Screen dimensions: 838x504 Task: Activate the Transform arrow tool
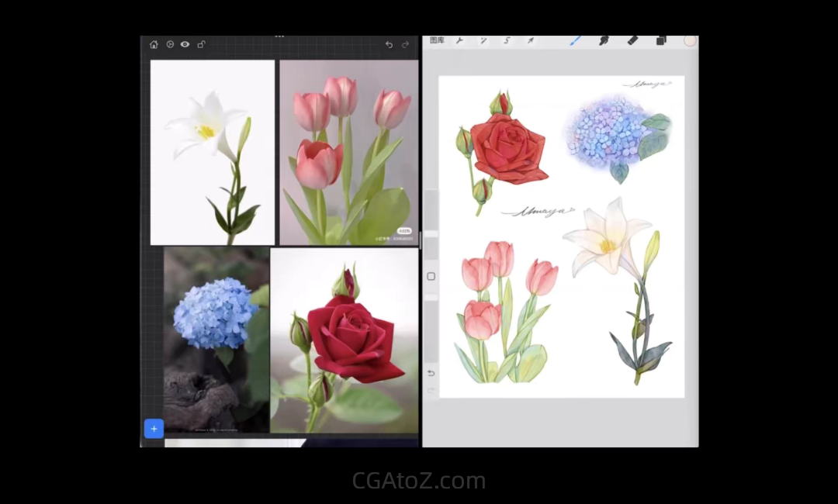coord(531,40)
